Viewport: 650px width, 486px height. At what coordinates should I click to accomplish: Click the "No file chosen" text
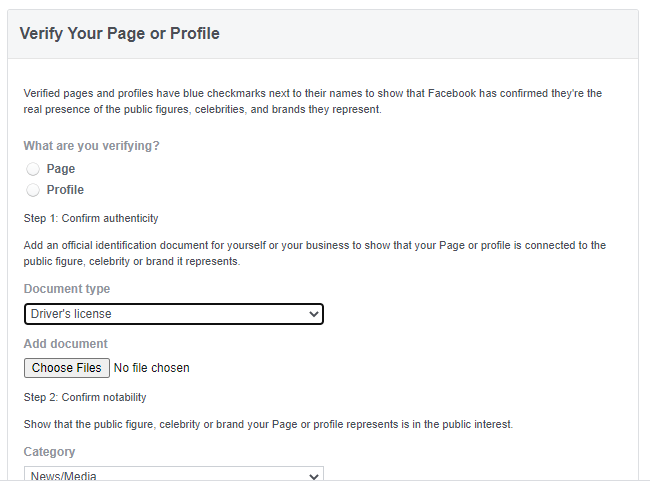(152, 368)
